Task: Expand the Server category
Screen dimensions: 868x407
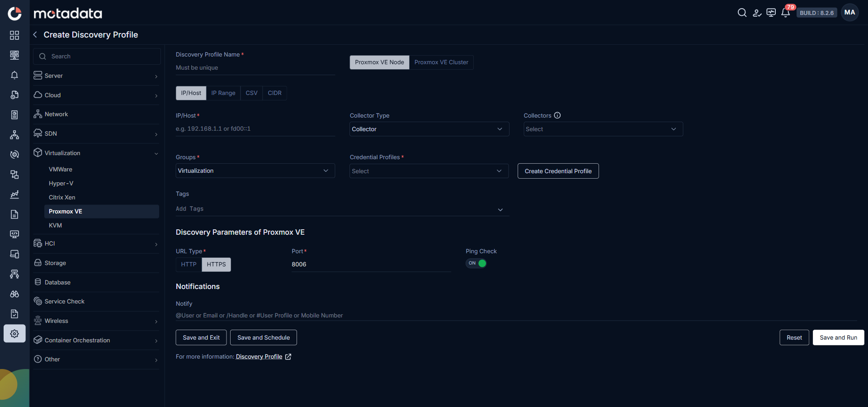Action: 156,76
